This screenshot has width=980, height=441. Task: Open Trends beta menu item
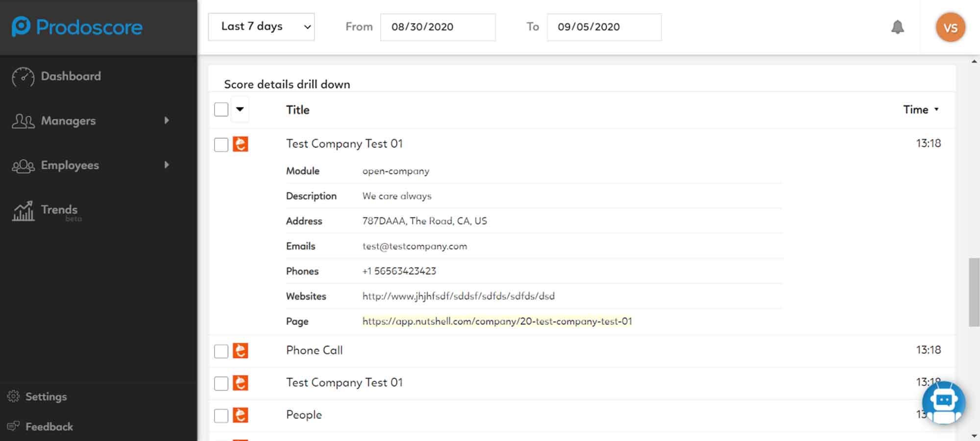coord(61,211)
